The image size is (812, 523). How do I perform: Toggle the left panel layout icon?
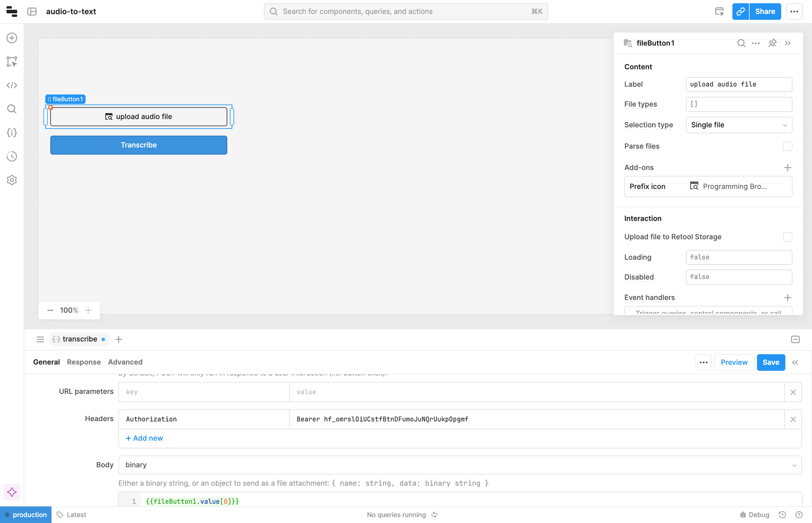pyautogui.click(x=32, y=12)
